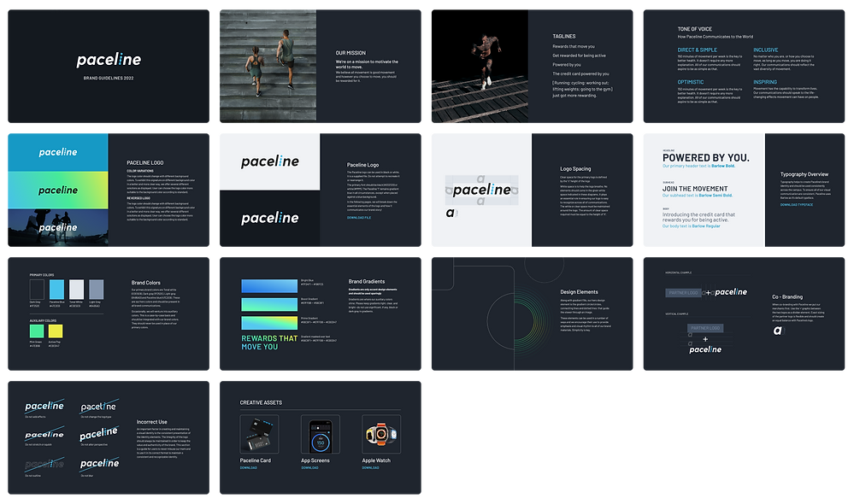Open the Paceline Card asset thumbnail

[259, 434]
